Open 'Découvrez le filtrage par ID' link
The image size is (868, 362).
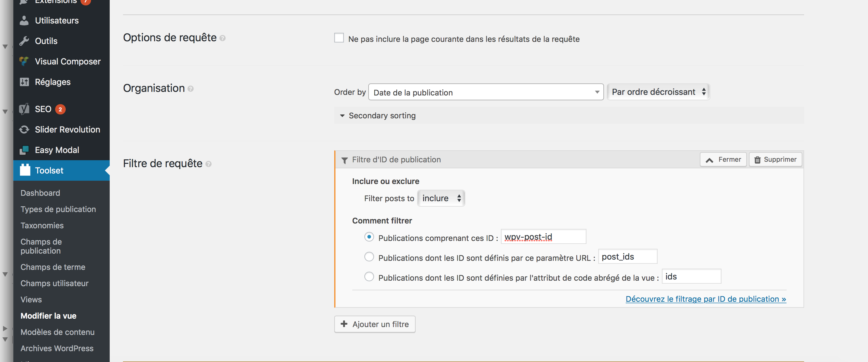click(706, 299)
